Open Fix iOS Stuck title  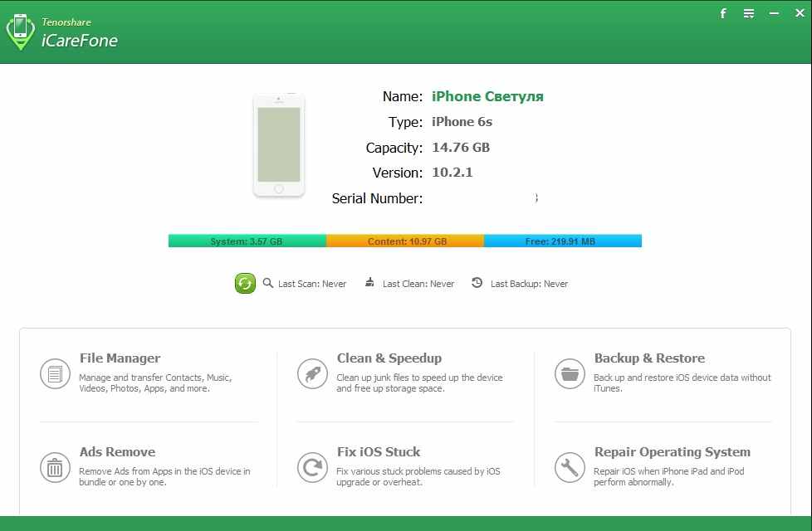(x=379, y=452)
